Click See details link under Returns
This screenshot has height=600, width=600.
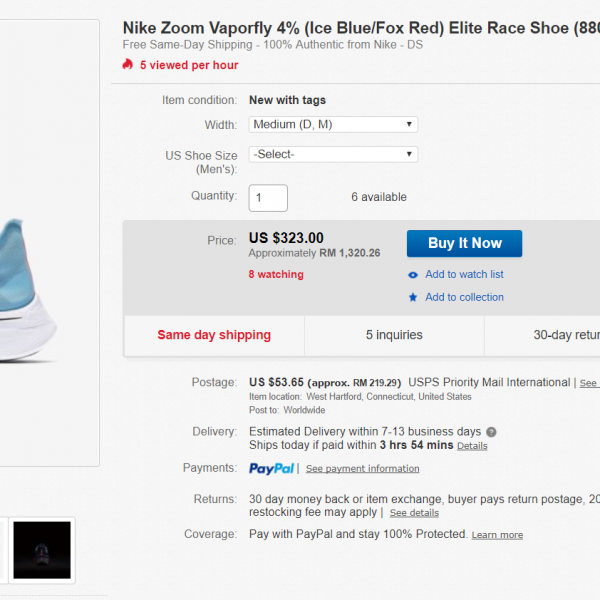414,513
